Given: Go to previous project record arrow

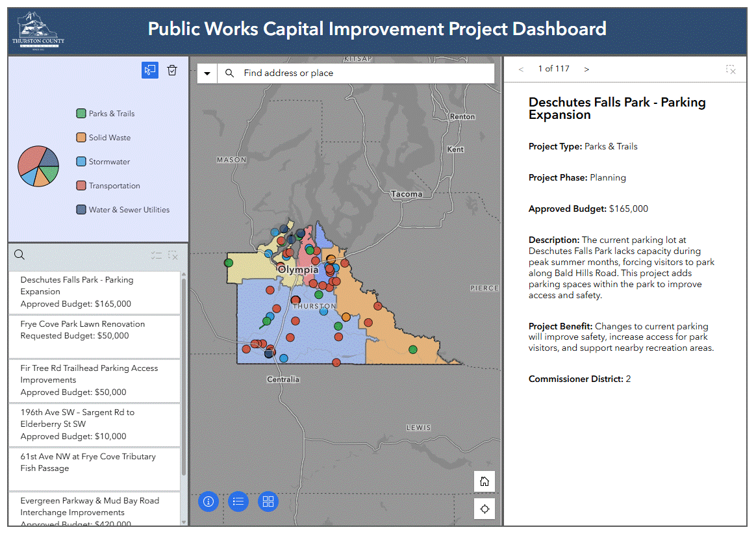Looking at the screenshot, I should (521, 69).
